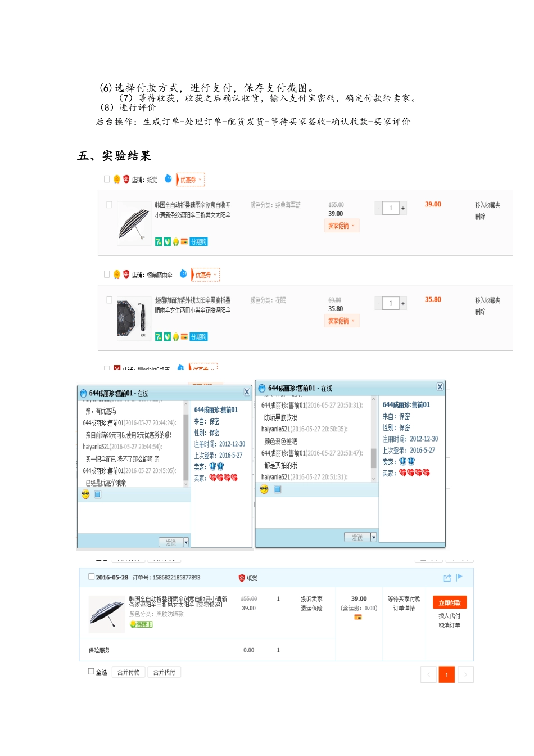Click the Wangwang chat icon beside 恒鼎晴雨伞 shop
Screen dimensions: 534x756
pyautogui.click(x=183, y=273)
